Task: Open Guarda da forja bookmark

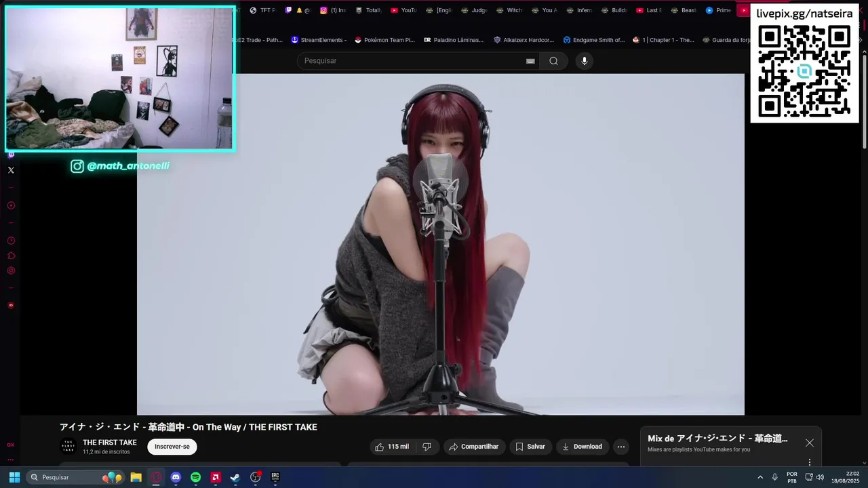Action: [x=726, y=40]
